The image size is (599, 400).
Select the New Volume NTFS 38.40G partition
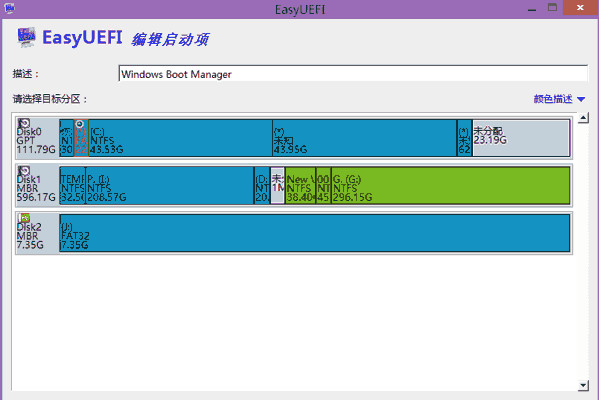tap(300, 185)
